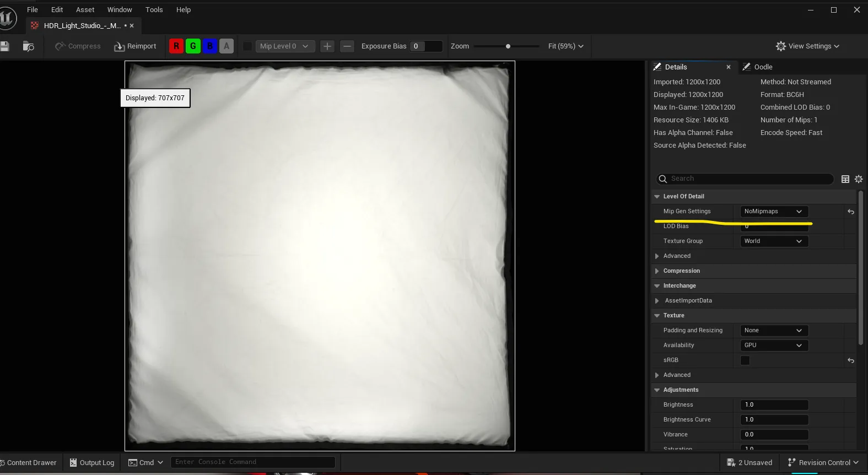Open the Output Log
The width and height of the screenshot is (868, 475).
[92, 463]
